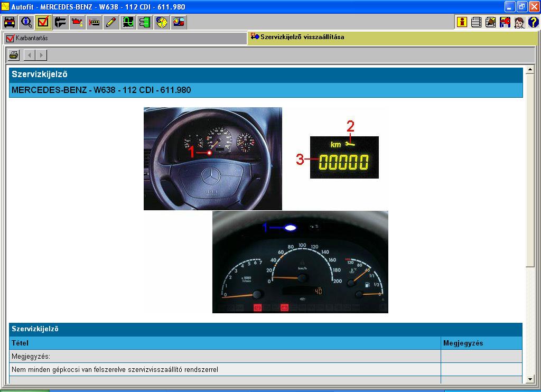Go forward with right arrow button

point(41,55)
